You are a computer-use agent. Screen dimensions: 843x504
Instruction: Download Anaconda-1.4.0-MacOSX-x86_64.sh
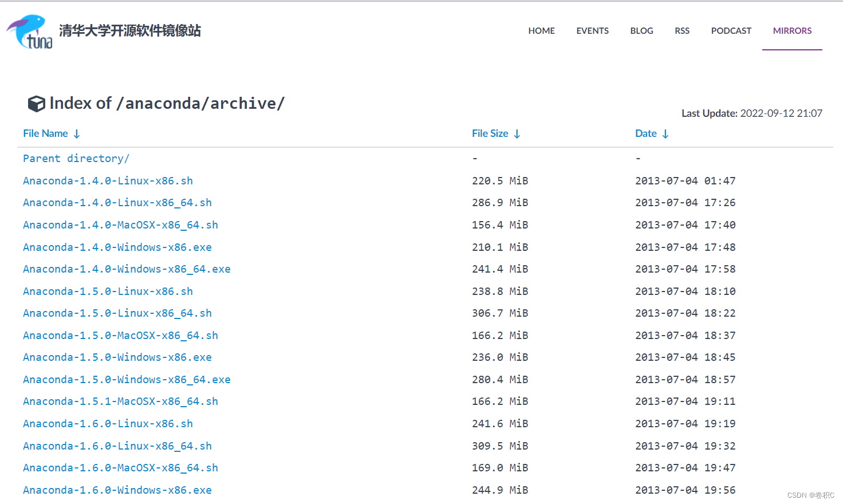point(120,225)
